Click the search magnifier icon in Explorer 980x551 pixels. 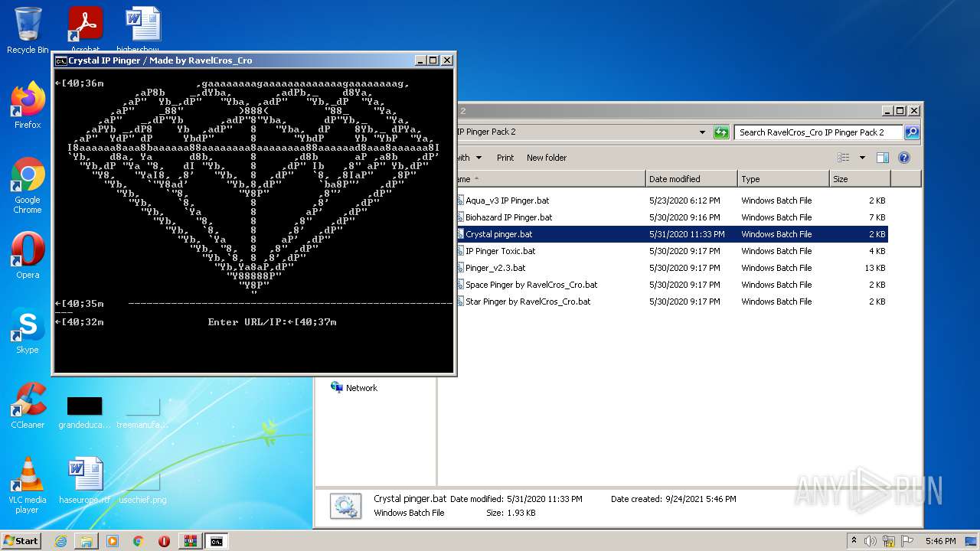pos(912,132)
